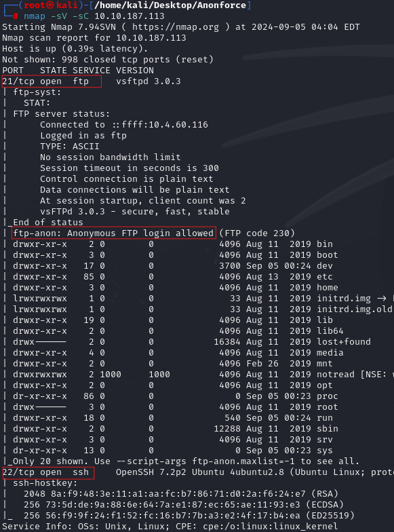Click the Anonymous FTP login allowed text

click(x=140, y=233)
